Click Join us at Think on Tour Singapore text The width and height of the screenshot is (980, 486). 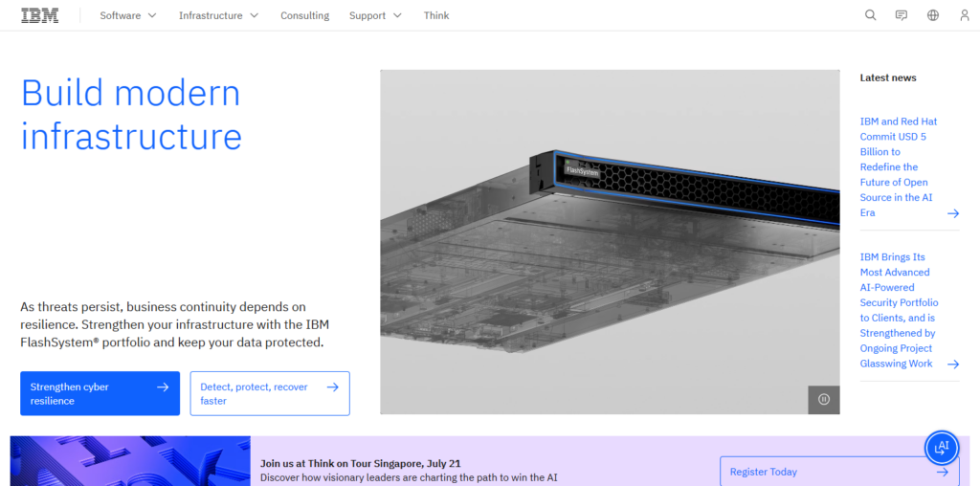361,463
